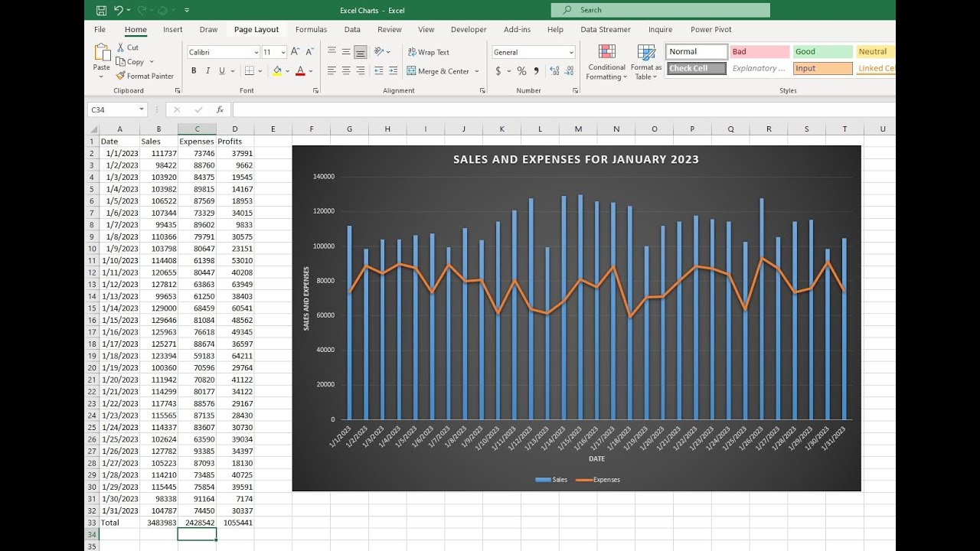Align text right in the cell
Screen dimensions: 980x551
pyautogui.click(x=361, y=70)
